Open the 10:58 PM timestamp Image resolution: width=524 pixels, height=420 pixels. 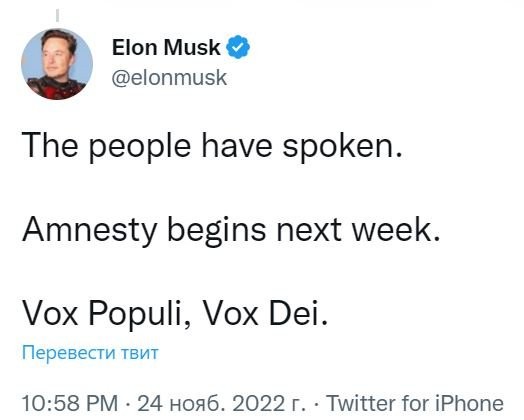(x=70, y=403)
